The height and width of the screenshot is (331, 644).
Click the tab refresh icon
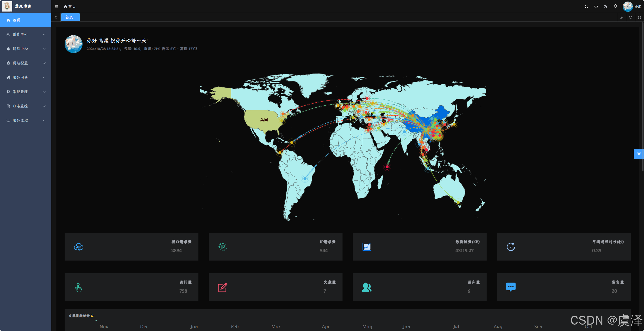630,17
